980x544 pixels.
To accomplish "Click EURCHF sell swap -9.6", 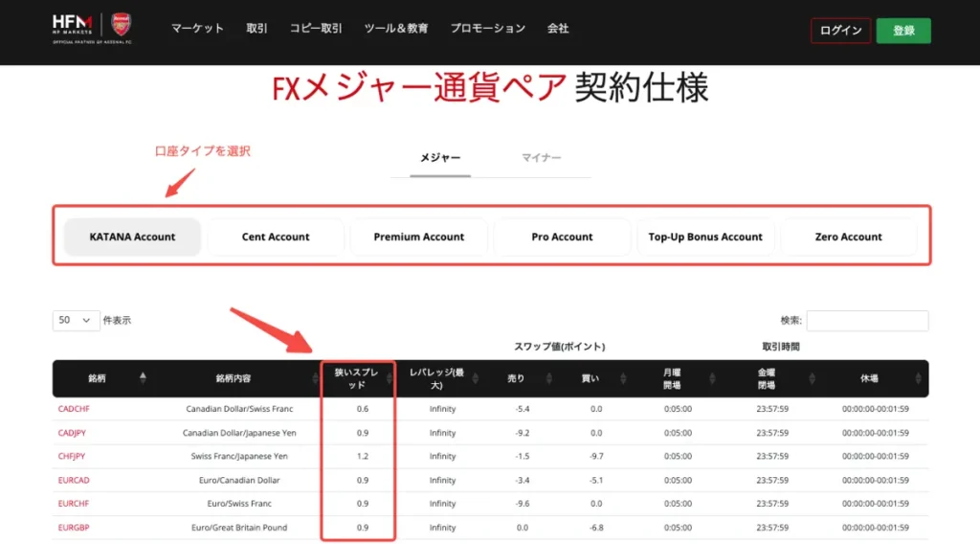I will coord(523,504).
